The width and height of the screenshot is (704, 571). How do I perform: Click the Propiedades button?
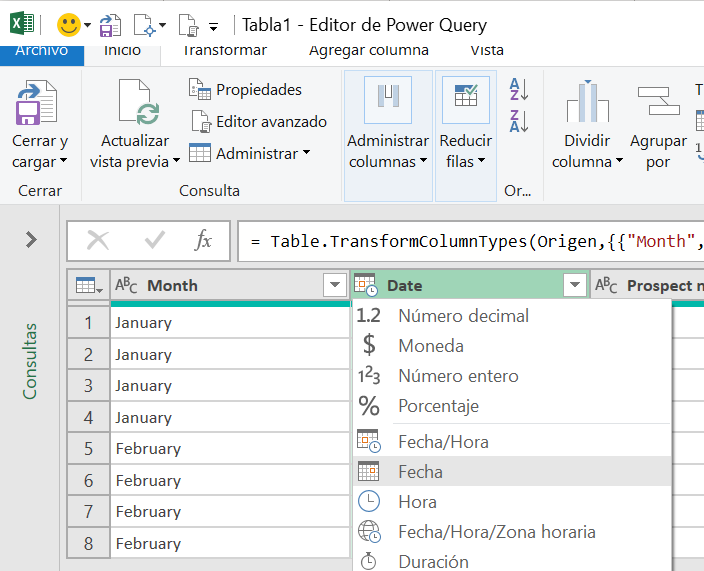point(245,89)
